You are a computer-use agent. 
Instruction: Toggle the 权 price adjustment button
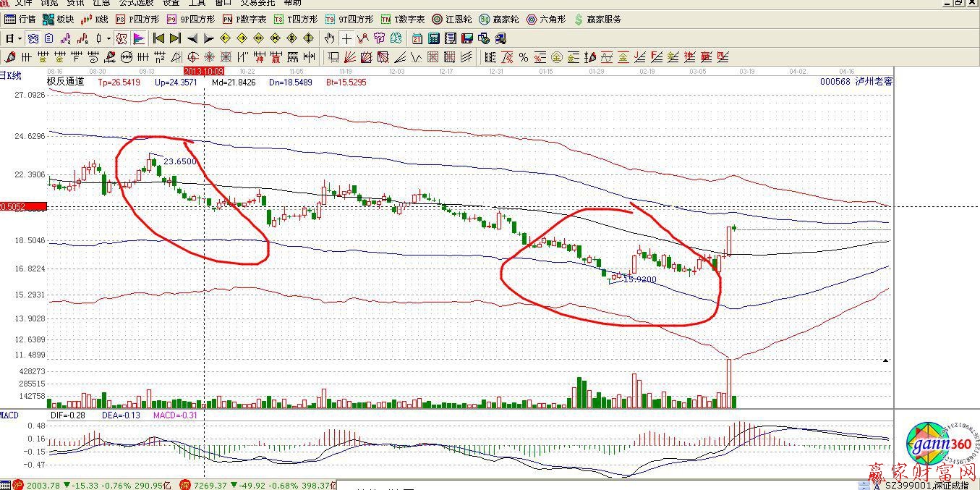[122, 38]
